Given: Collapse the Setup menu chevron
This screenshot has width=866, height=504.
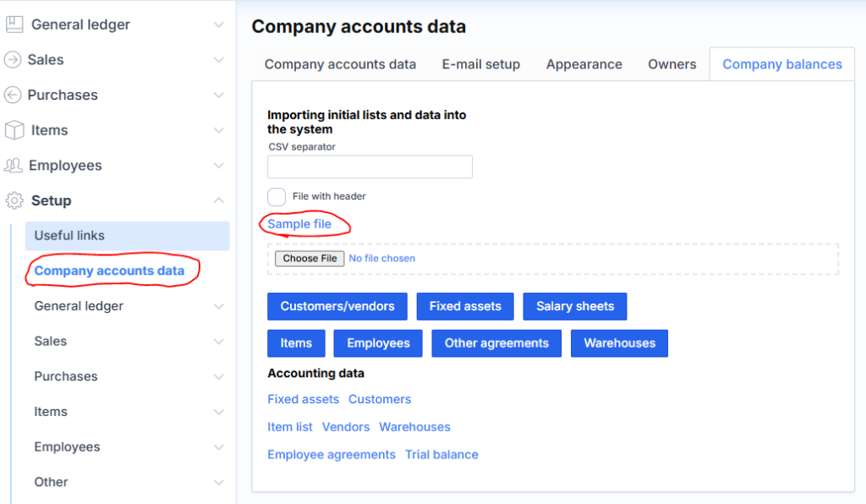Looking at the screenshot, I should click(x=219, y=200).
